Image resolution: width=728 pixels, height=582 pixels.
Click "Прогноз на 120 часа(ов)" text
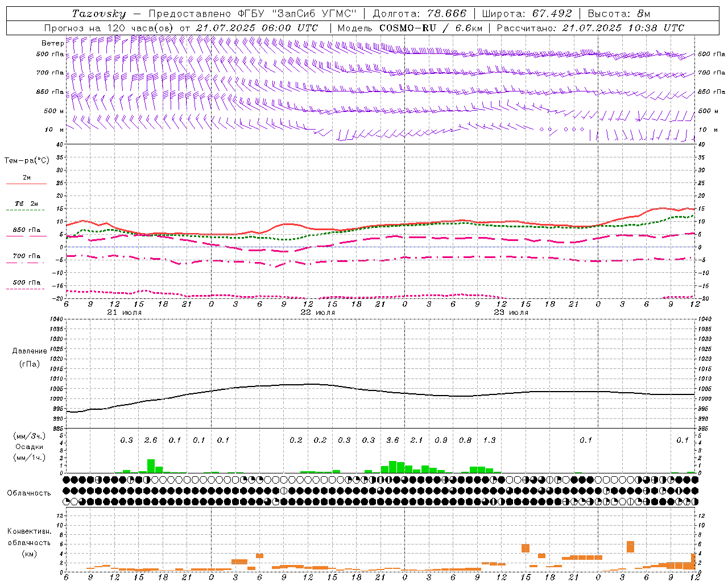click(x=109, y=28)
